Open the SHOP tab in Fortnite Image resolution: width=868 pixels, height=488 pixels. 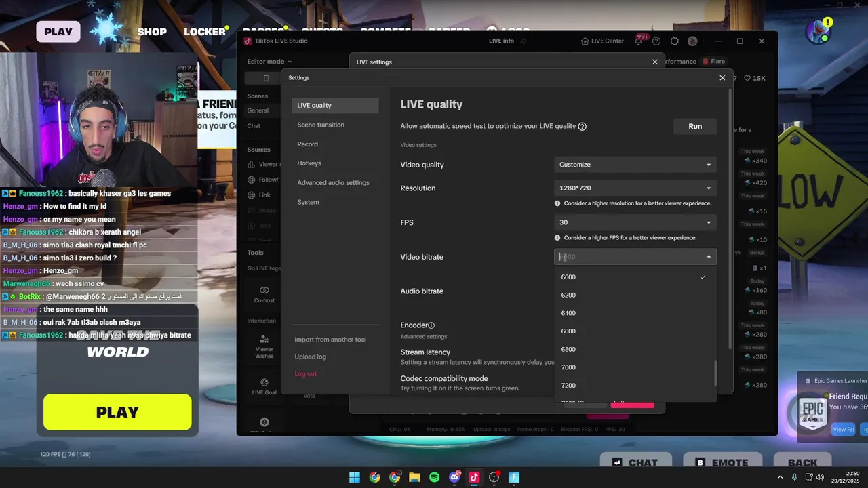(x=152, y=31)
